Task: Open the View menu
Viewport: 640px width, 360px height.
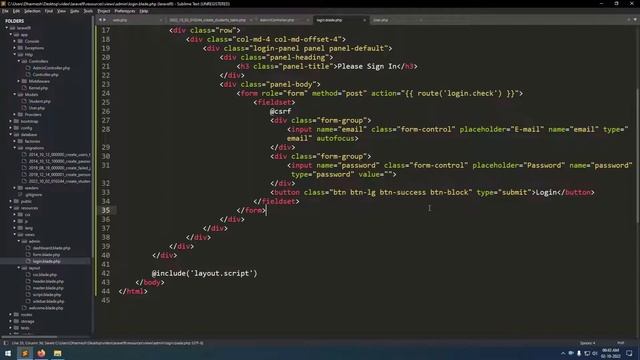Action: coord(61,11)
